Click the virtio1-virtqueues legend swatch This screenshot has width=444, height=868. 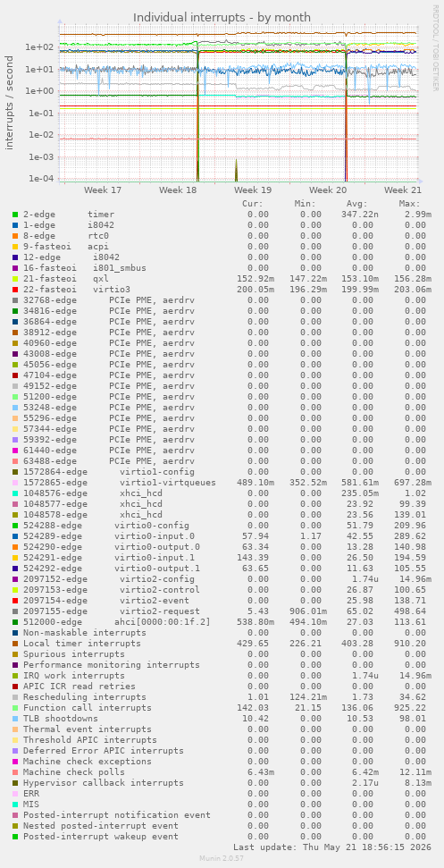click(x=15, y=483)
